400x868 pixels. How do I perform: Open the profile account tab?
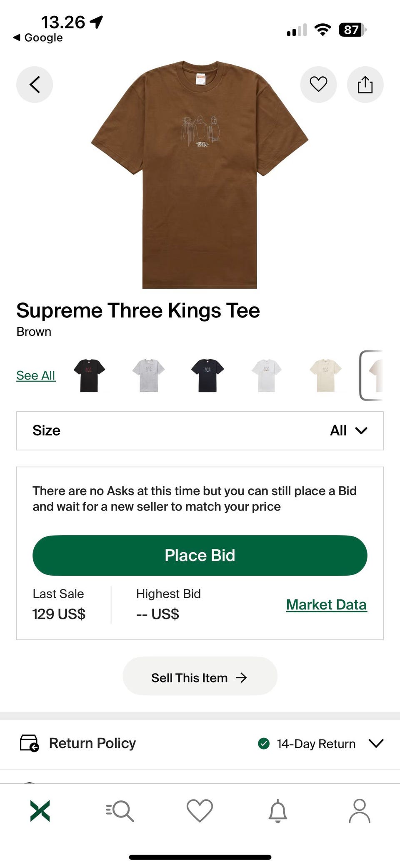(359, 811)
